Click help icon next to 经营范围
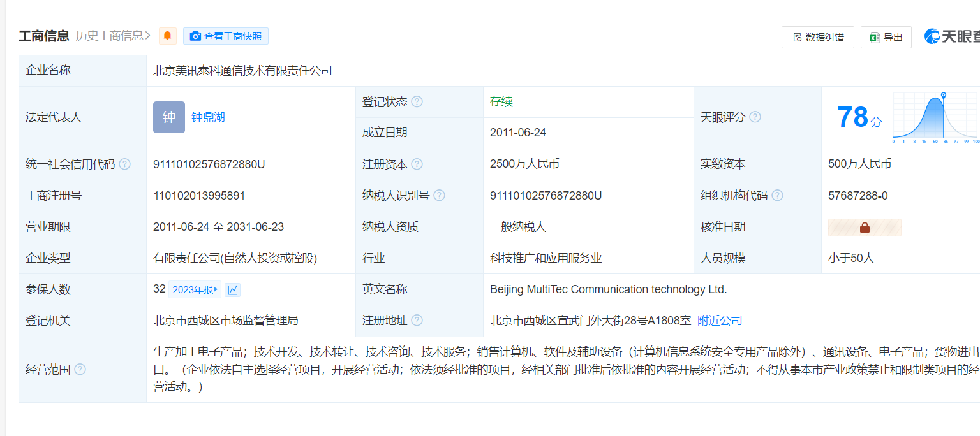Viewport: 980px width, 436px height. click(x=80, y=369)
